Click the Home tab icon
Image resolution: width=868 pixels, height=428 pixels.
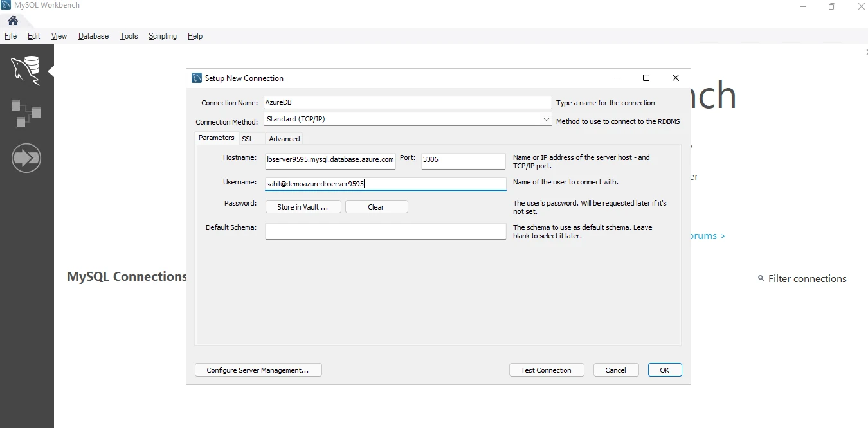12,20
